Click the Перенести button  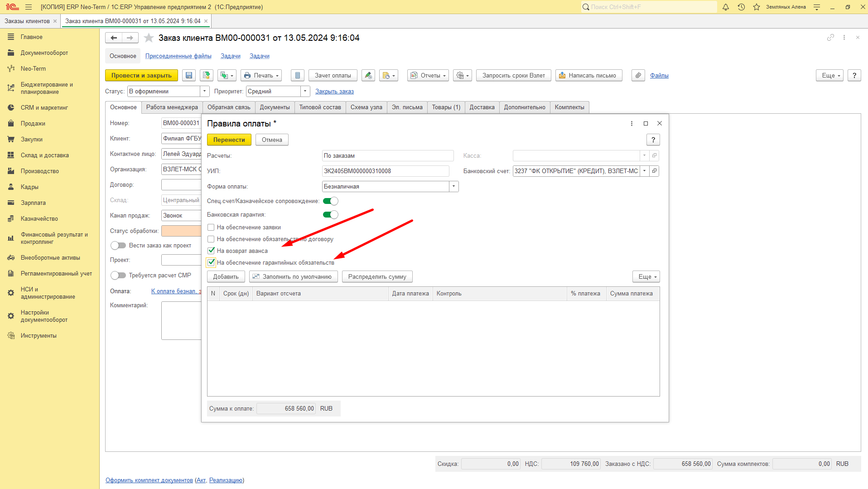229,140
